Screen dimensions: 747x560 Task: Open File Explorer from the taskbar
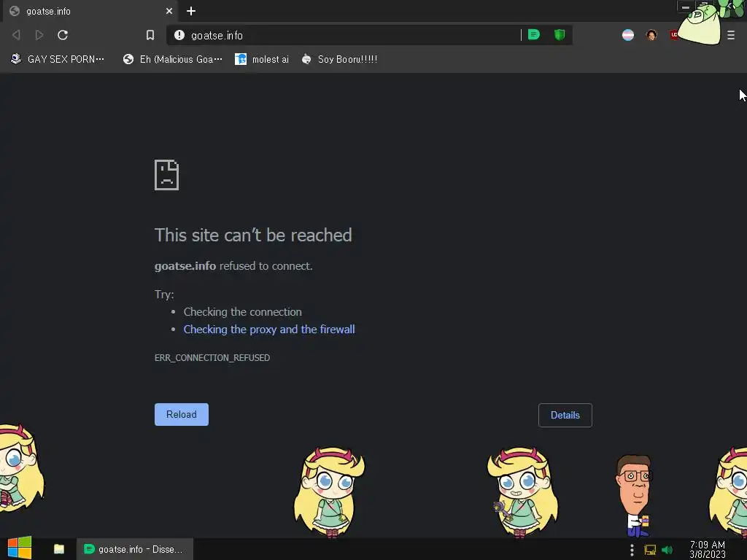pyautogui.click(x=59, y=549)
